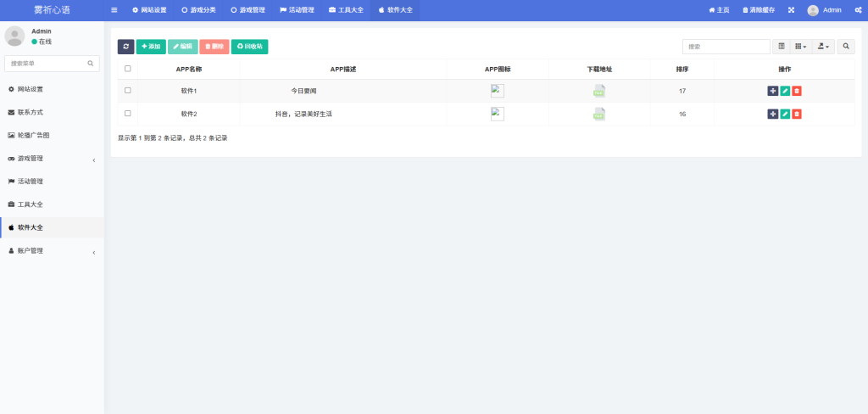Click the green 添加 button
This screenshot has width=868, height=414.
pos(151,47)
